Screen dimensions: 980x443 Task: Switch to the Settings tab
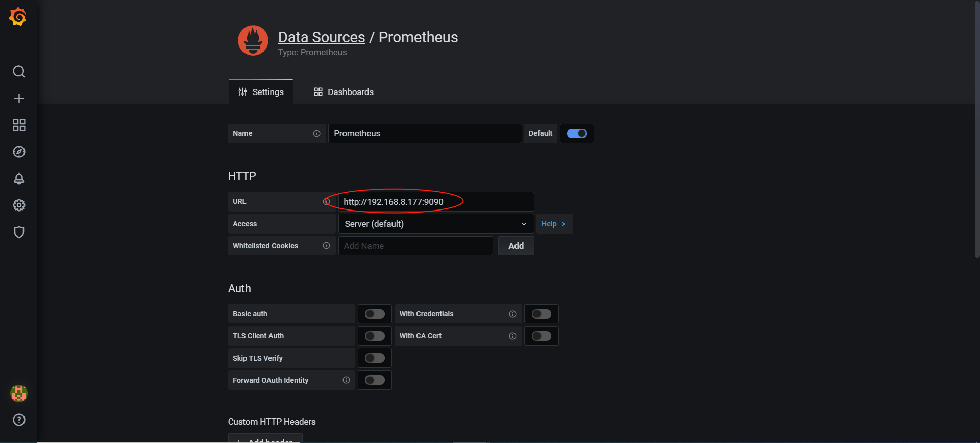261,92
